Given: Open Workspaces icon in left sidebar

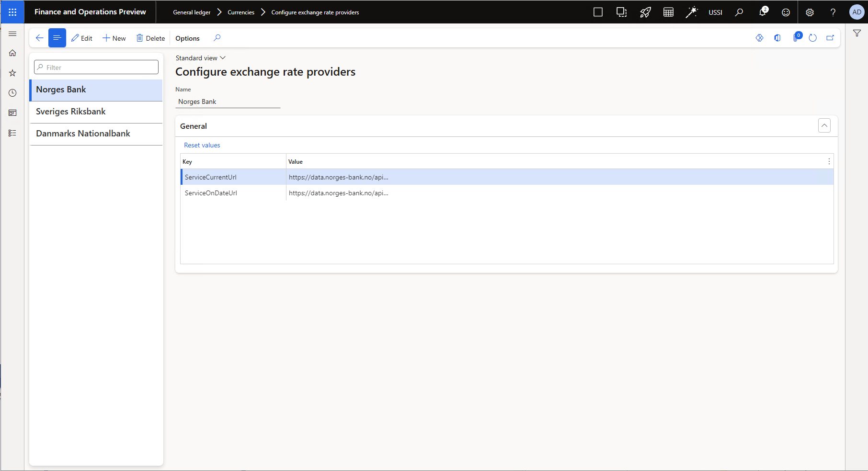Looking at the screenshot, I should [x=12, y=113].
